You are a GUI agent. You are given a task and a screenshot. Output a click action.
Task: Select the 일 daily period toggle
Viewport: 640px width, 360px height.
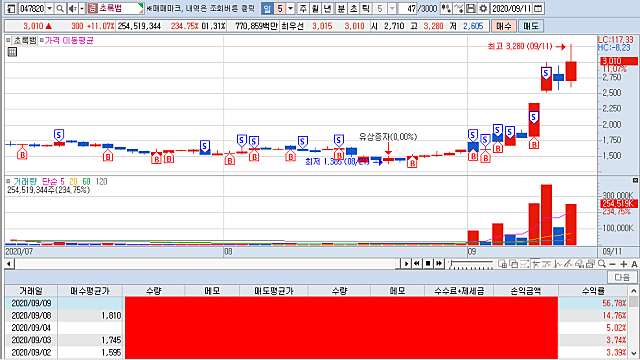coord(267,8)
